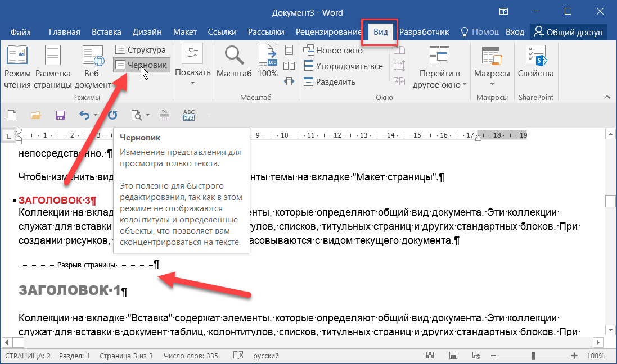Activate Черновик draft view
The width and height of the screenshot is (617, 364).
142,65
